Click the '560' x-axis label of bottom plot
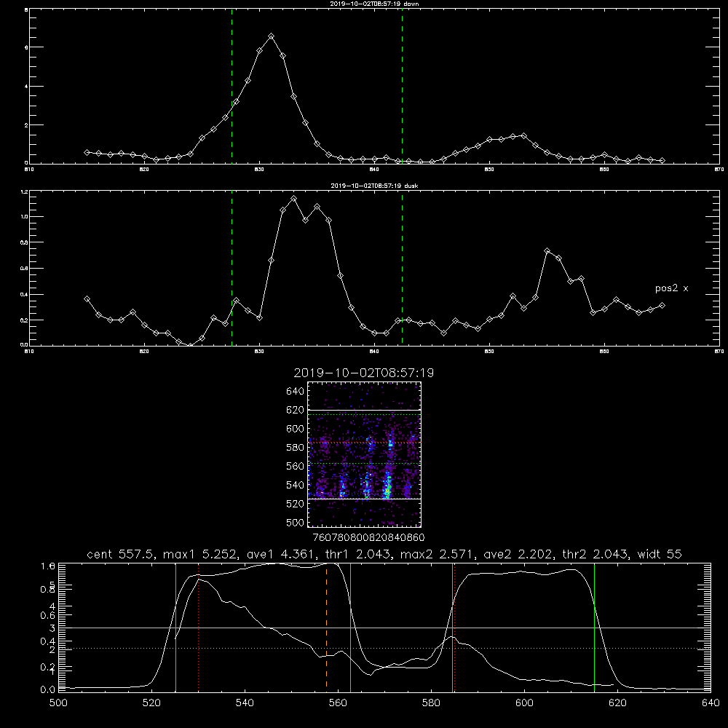Screen dimensions: 728x728 [x=338, y=703]
